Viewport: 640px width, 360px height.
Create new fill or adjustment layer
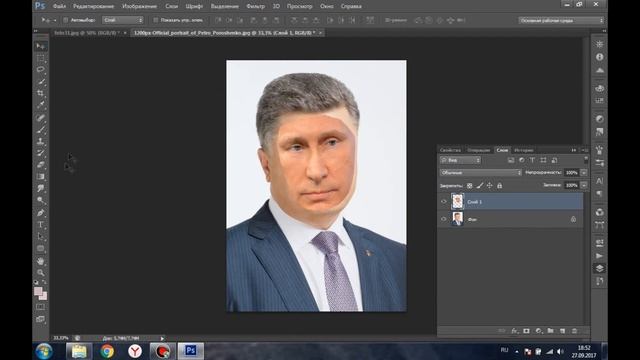[x=538, y=331]
